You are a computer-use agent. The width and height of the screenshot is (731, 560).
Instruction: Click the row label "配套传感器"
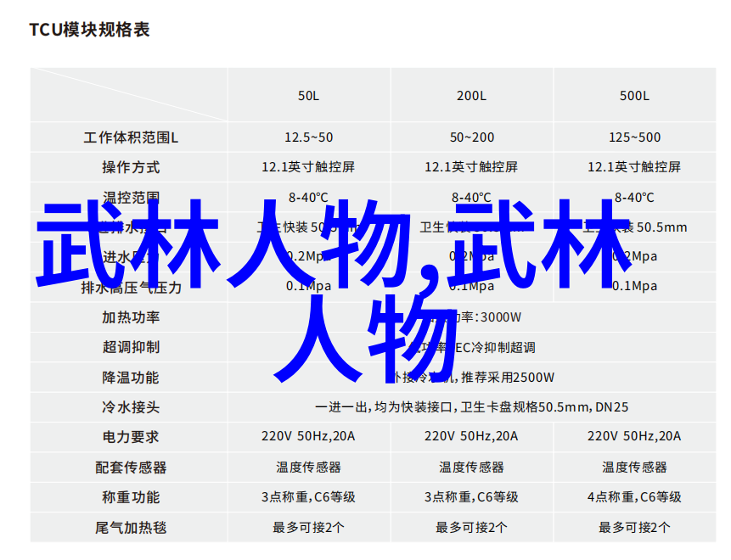coord(131,468)
